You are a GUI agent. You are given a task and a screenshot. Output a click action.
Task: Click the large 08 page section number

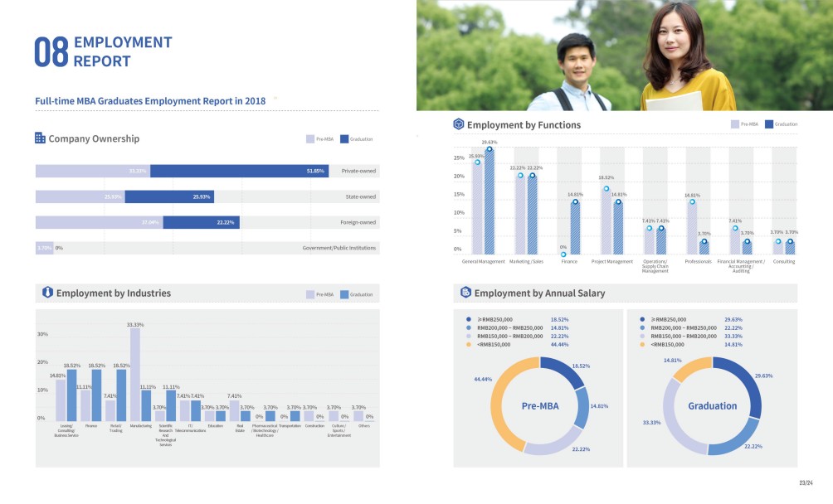51,52
